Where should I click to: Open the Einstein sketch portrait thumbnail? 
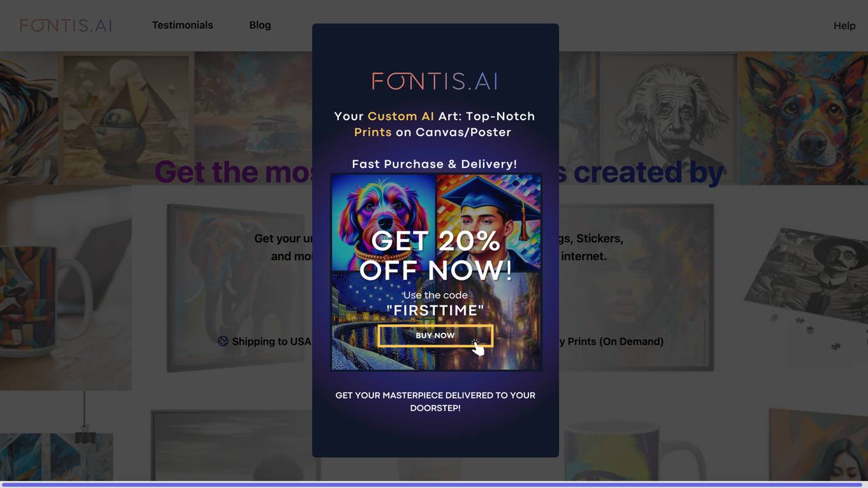pos(668,118)
